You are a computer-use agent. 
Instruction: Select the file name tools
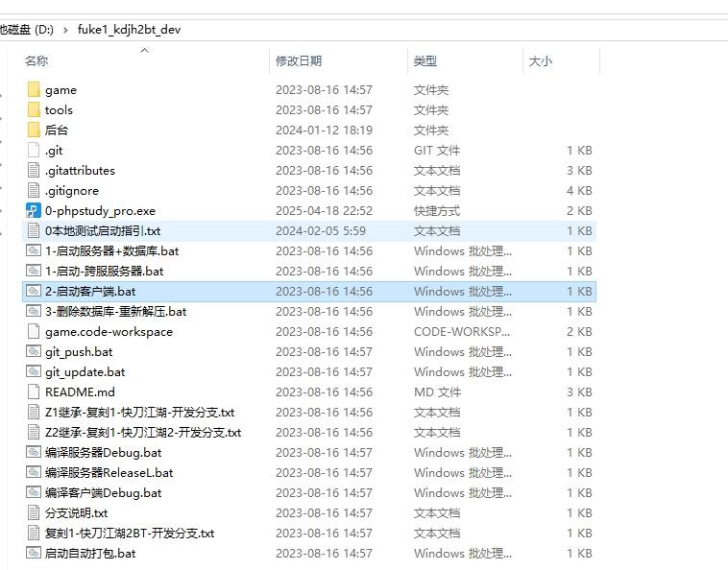coord(59,110)
